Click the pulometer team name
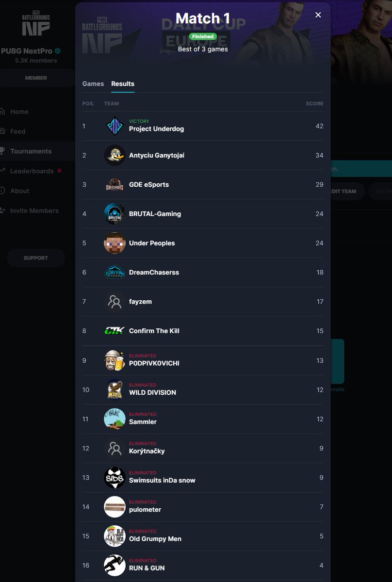 pos(145,510)
